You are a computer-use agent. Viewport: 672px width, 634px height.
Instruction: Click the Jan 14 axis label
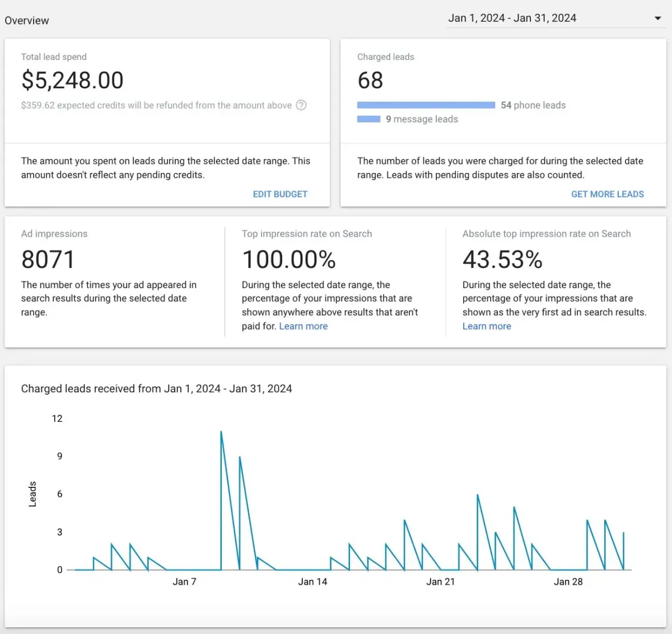click(312, 582)
